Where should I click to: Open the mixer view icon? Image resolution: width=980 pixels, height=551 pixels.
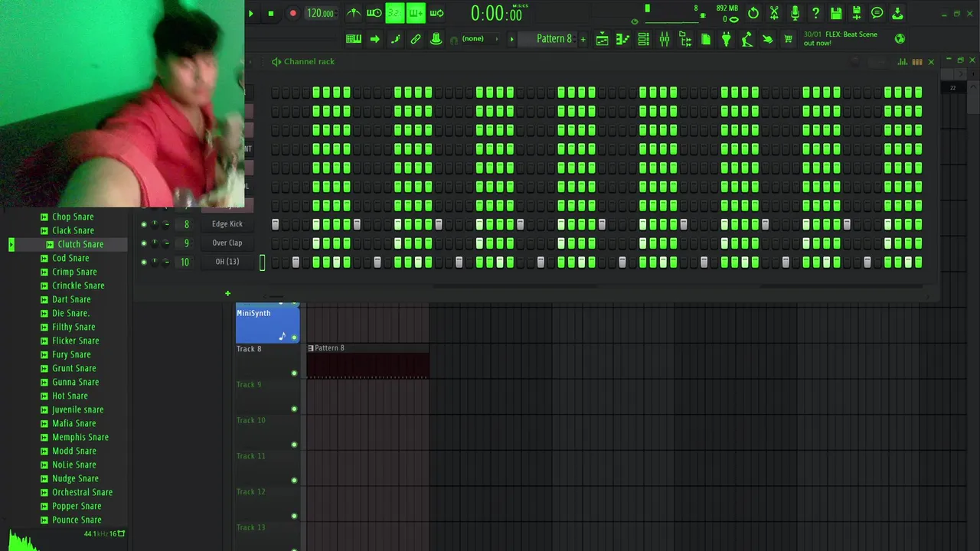[665, 39]
